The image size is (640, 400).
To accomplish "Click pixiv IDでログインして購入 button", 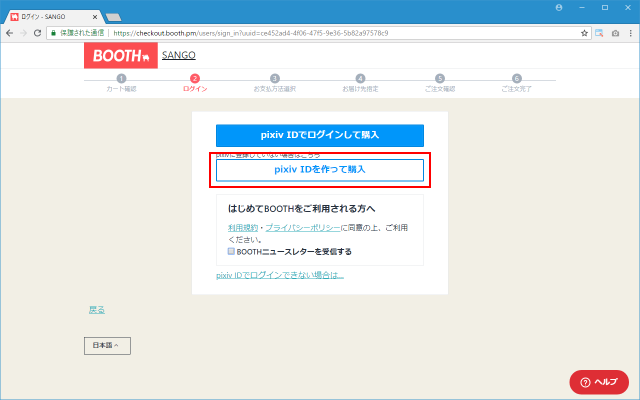I will pos(320,136).
